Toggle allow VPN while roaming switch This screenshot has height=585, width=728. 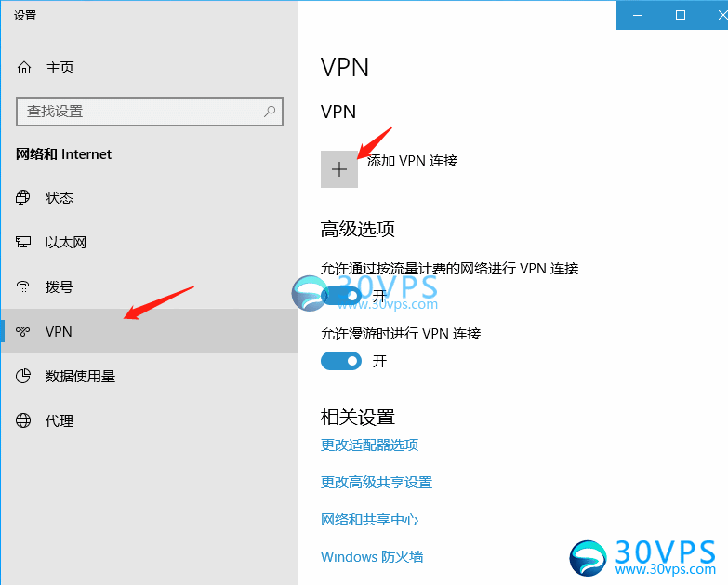click(x=341, y=361)
